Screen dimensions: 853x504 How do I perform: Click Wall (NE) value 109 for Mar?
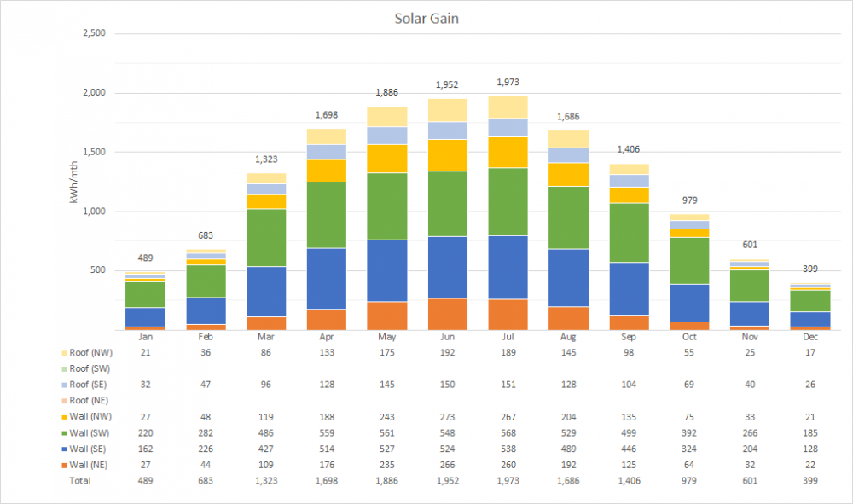pos(266,466)
